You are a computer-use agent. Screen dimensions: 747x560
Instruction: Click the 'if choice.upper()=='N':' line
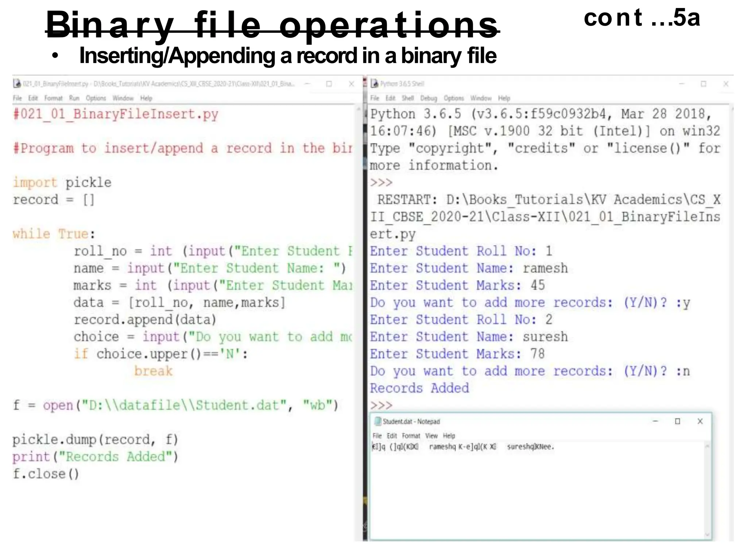click(161, 354)
